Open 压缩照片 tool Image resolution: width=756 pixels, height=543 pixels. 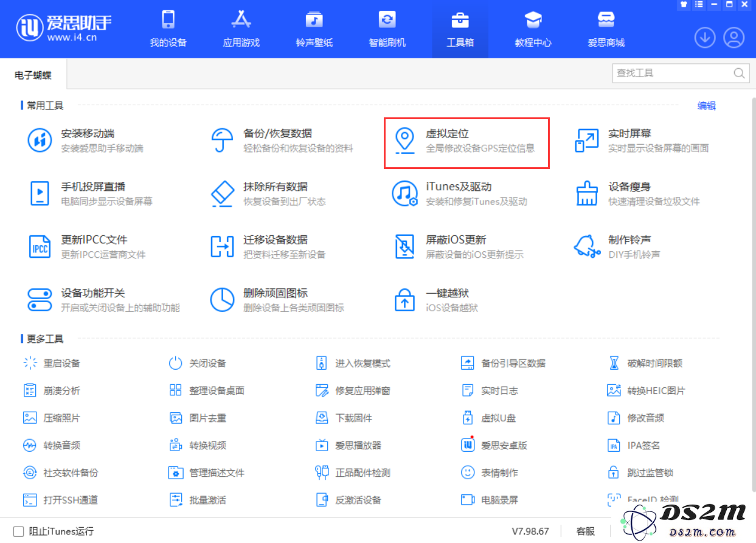coord(52,418)
